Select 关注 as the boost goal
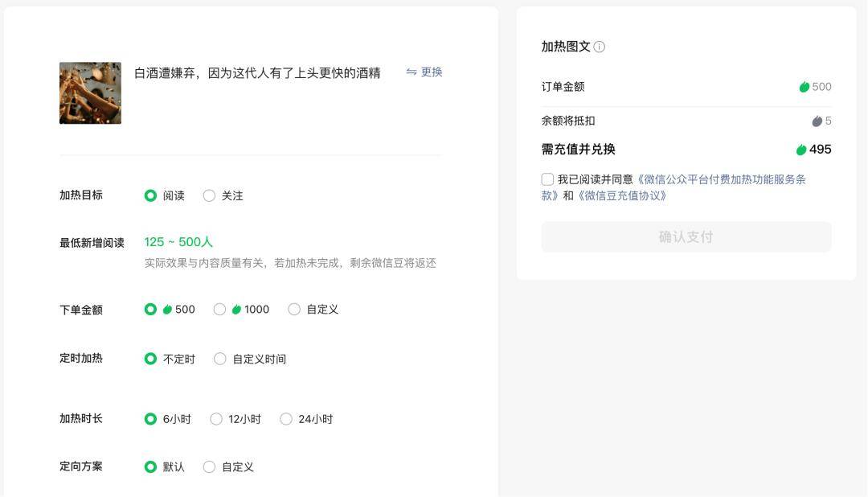 (209, 195)
